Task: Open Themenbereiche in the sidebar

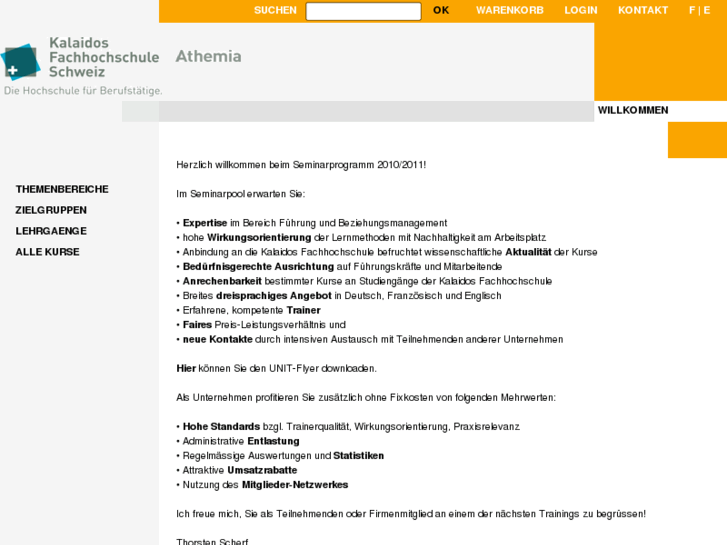Action: click(x=62, y=189)
